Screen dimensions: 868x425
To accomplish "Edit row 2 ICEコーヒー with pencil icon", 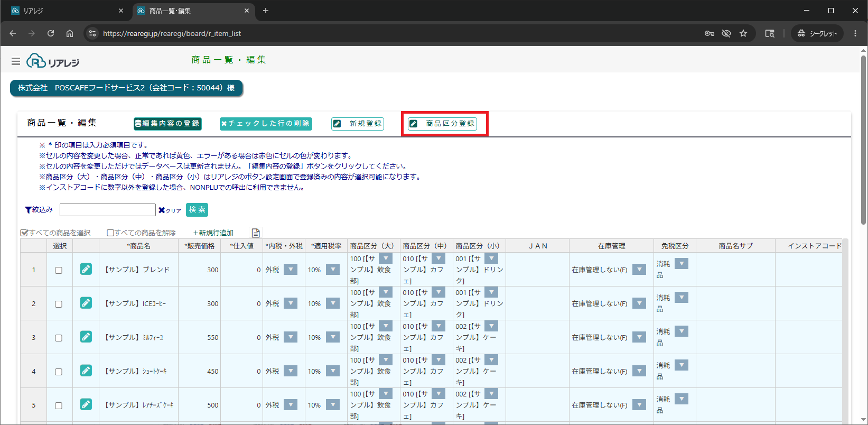I will click(86, 303).
